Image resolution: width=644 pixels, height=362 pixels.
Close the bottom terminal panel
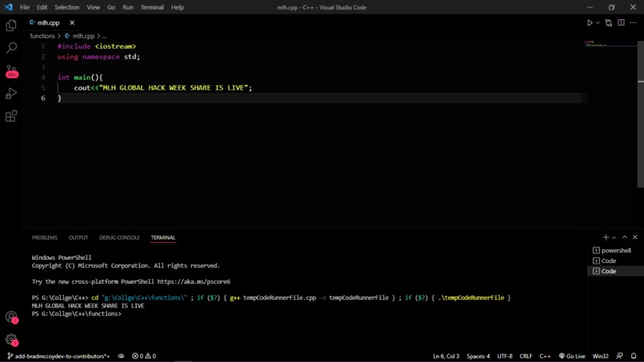tap(635, 237)
